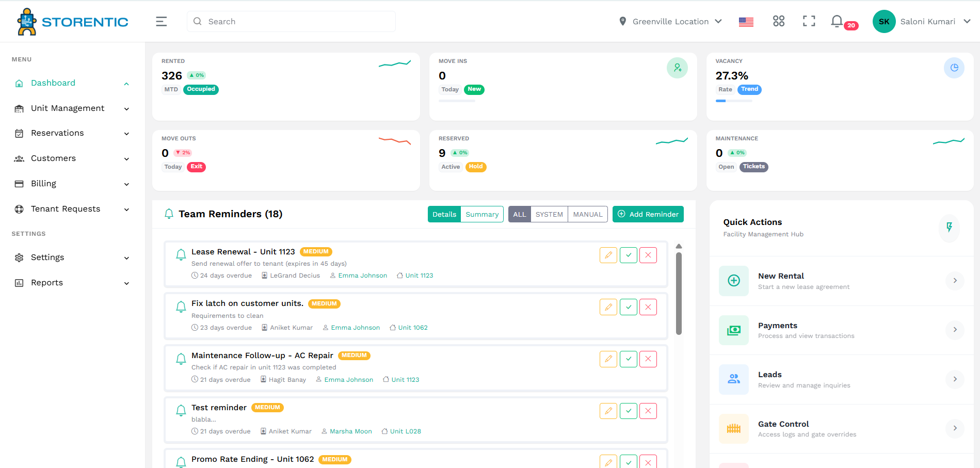Select the US flag language icon
The height and width of the screenshot is (468, 980).
(x=746, y=22)
